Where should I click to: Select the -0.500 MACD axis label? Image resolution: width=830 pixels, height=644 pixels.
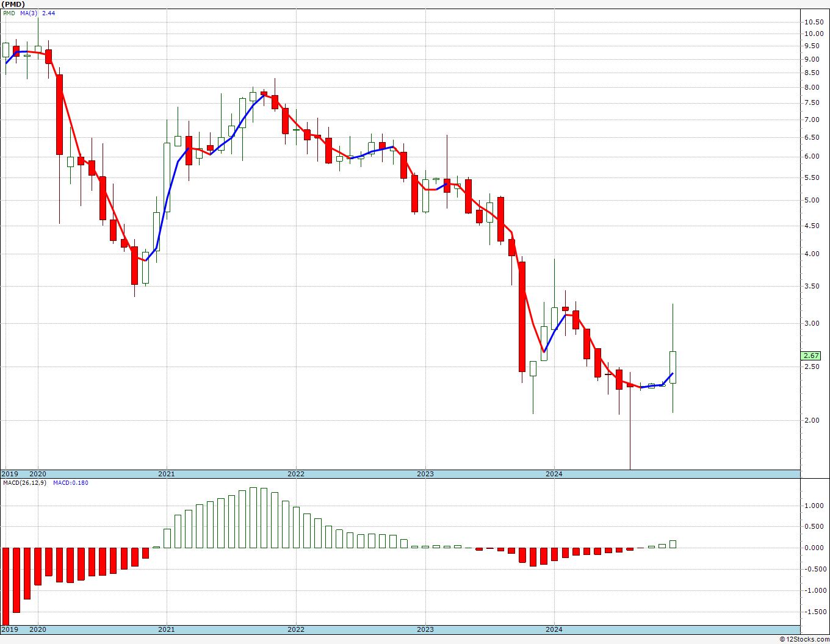pyautogui.click(x=815, y=570)
